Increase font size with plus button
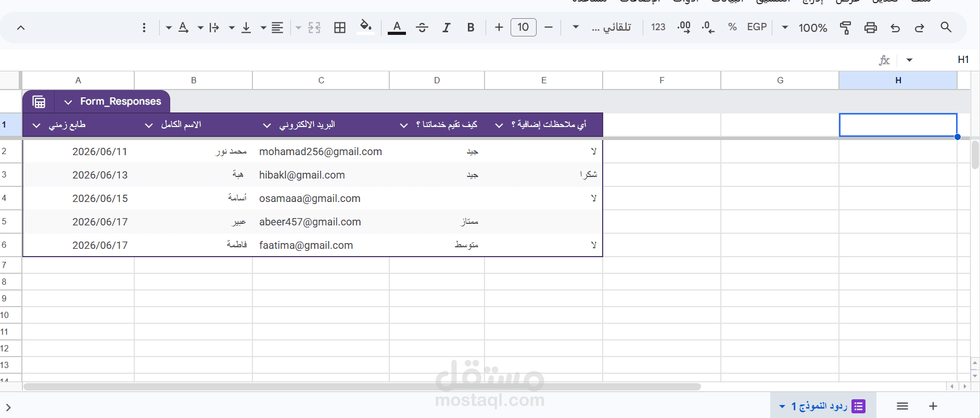Viewport: 980px width, 418px height. (x=499, y=27)
